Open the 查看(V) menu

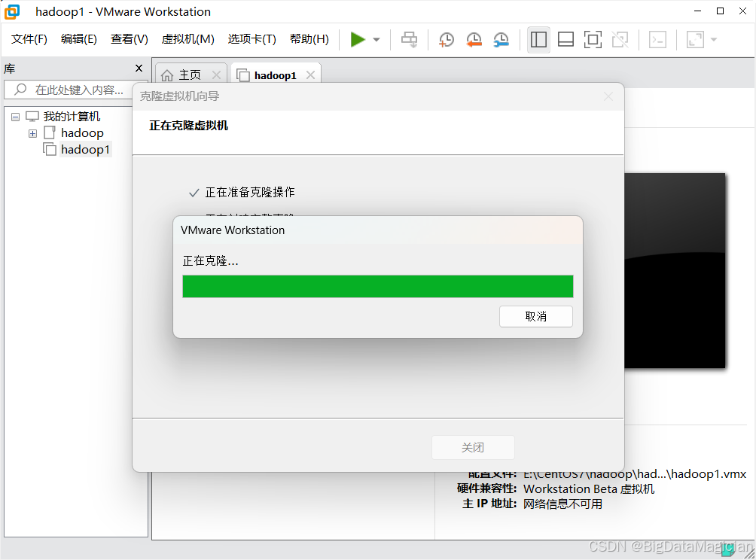[130, 39]
